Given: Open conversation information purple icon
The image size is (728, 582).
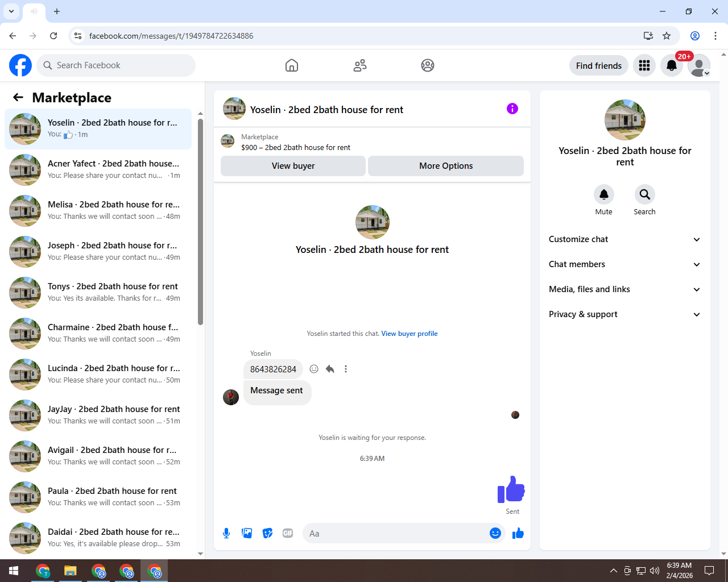Looking at the screenshot, I should [512, 109].
